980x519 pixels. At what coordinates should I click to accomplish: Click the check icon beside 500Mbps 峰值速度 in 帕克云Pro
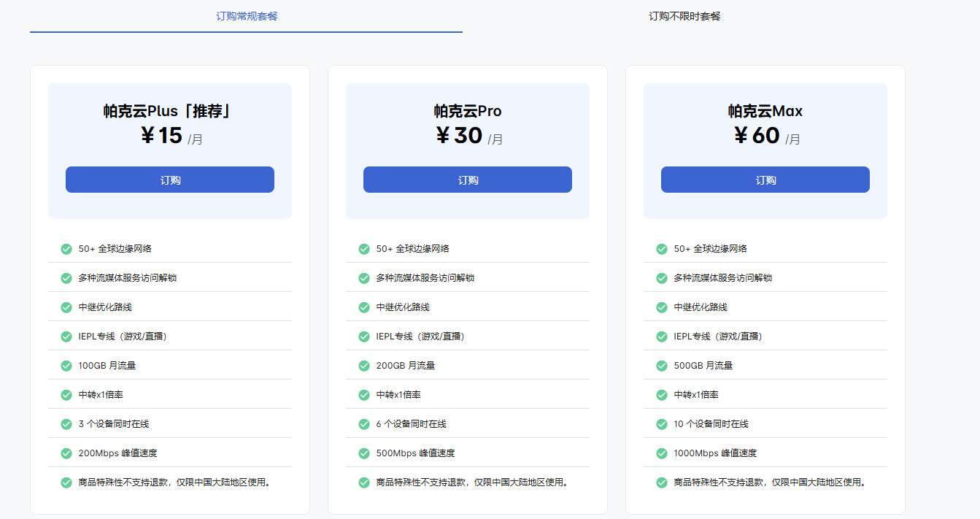click(x=363, y=453)
